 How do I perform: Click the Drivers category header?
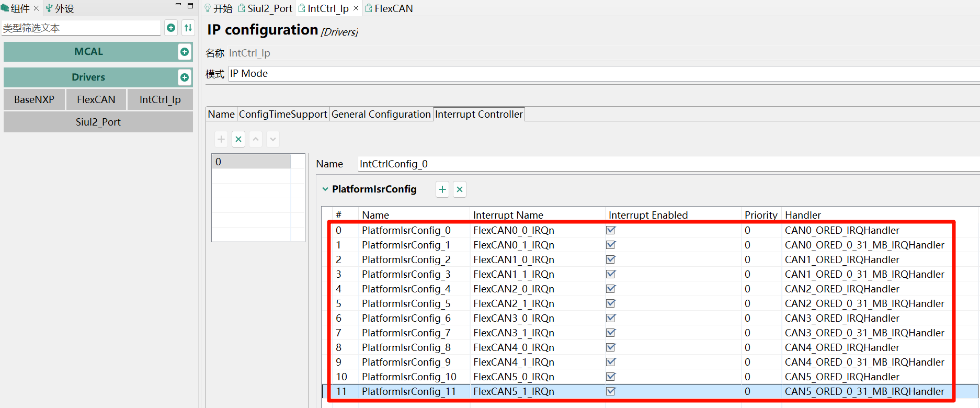click(89, 77)
